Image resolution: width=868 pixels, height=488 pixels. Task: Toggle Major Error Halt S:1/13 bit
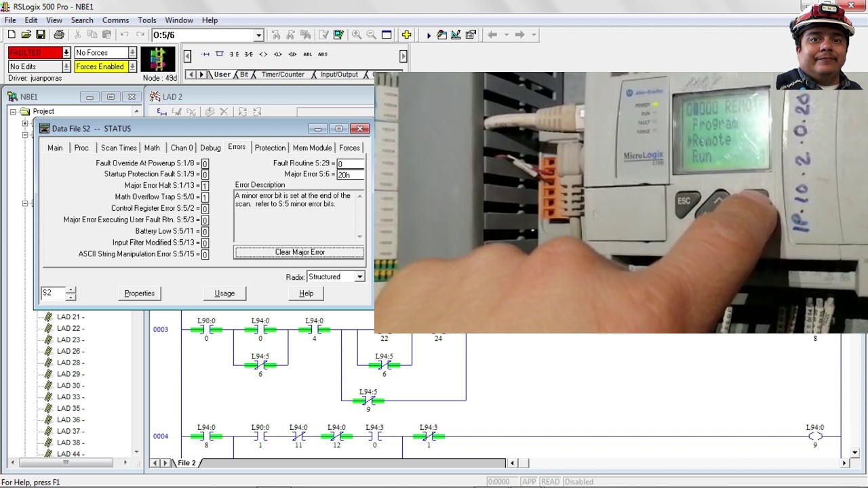click(x=205, y=186)
